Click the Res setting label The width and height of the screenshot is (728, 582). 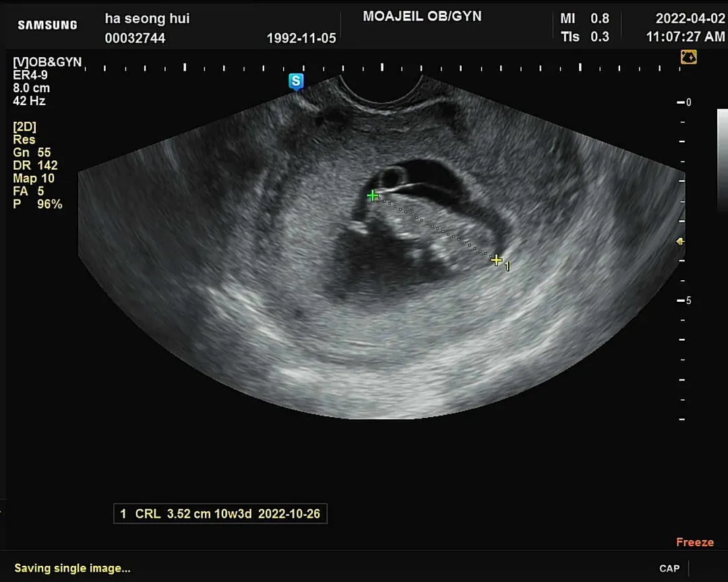tap(24, 139)
